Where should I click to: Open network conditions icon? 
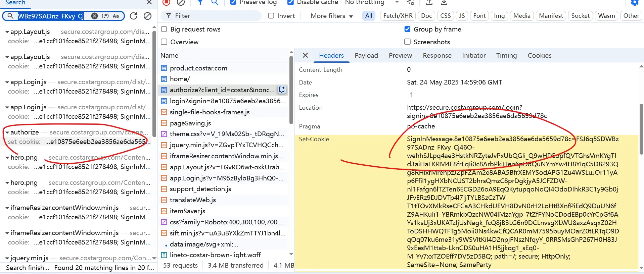point(410,2)
